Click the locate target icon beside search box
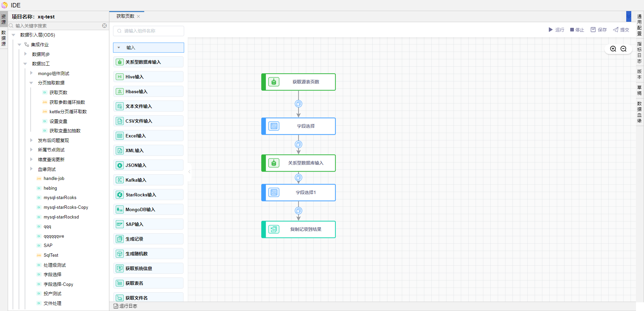The width and height of the screenshot is (644, 311). pyautogui.click(x=104, y=26)
